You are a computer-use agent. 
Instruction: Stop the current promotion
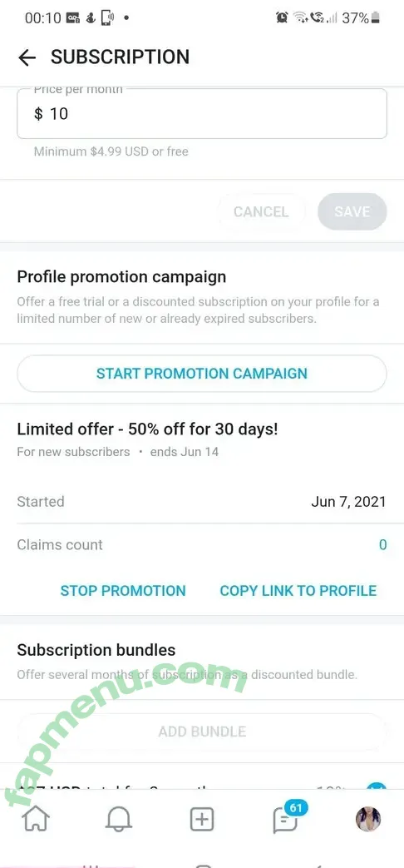point(123,591)
